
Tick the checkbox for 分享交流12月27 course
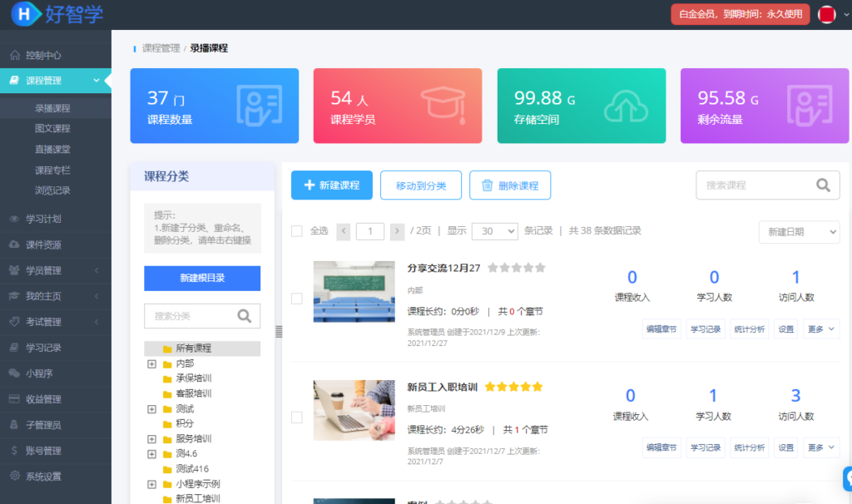tap(297, 299)
